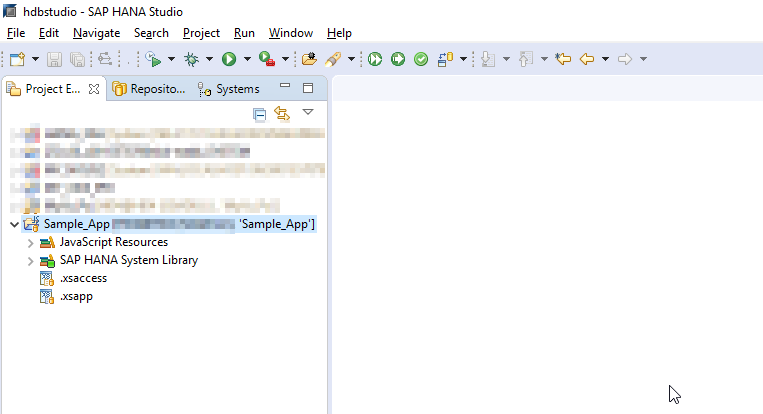Click the Open Task folder icon
Screen dimensions: 763x414
click(309, 59)
